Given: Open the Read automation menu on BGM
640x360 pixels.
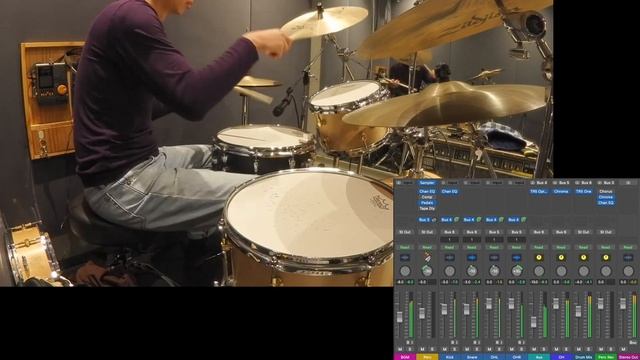Looking at the screenshot, I should coord(405,247).
